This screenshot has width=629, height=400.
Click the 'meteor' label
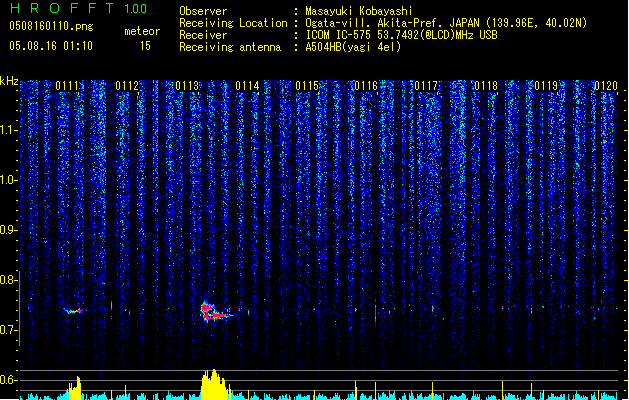(142, 31)
